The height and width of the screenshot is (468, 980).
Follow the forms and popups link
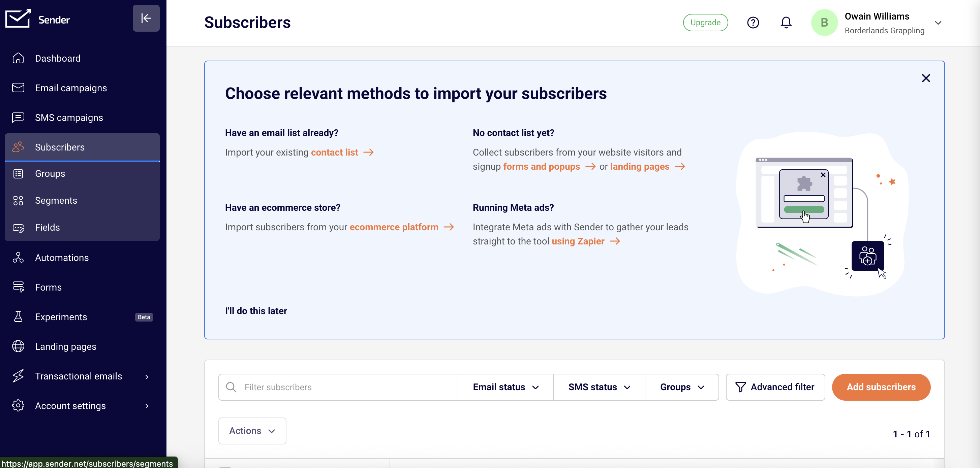coord(541,167)
